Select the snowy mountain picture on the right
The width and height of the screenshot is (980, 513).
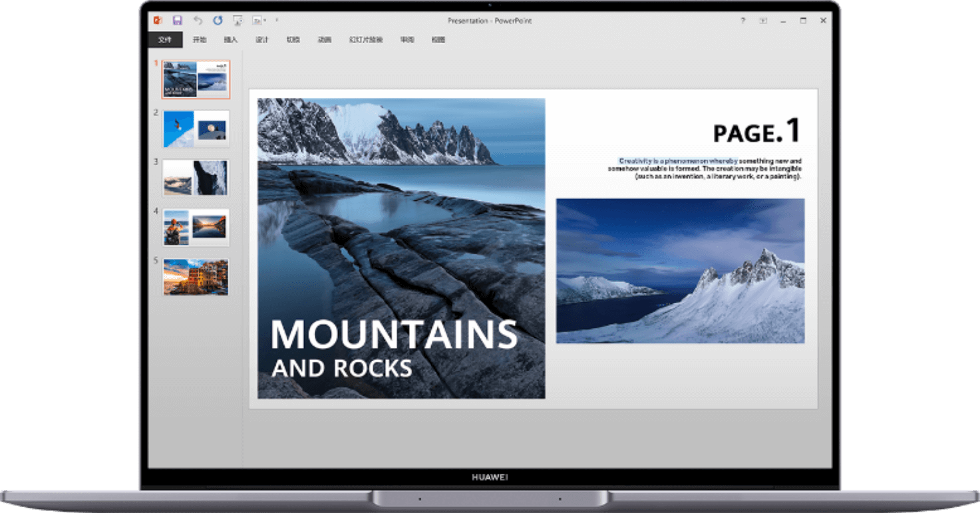tap(680, 271)
